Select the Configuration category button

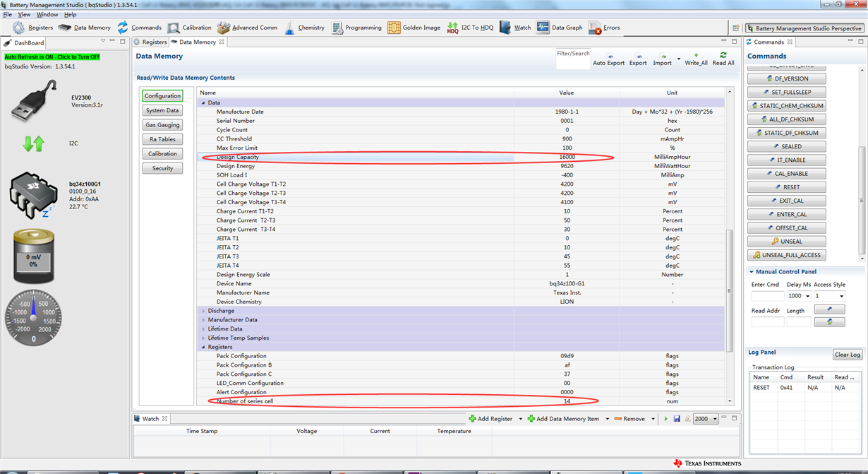pyautogui.click(x=163, y=96)
